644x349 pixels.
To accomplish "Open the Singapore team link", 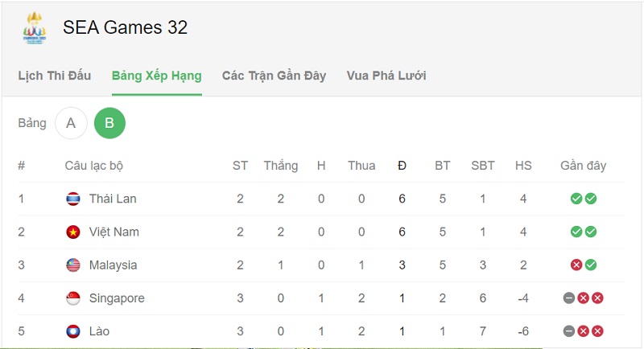I will point(117,298).
